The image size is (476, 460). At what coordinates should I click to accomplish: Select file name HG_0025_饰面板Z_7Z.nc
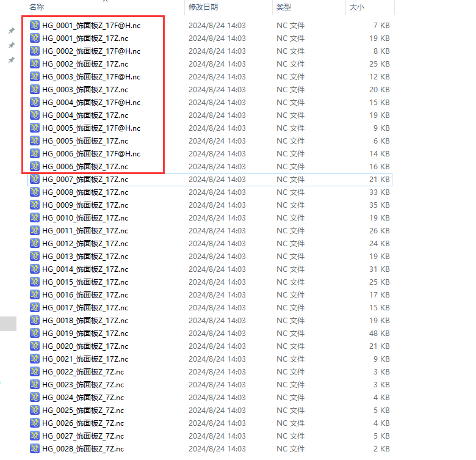click(x=83, y=410)
